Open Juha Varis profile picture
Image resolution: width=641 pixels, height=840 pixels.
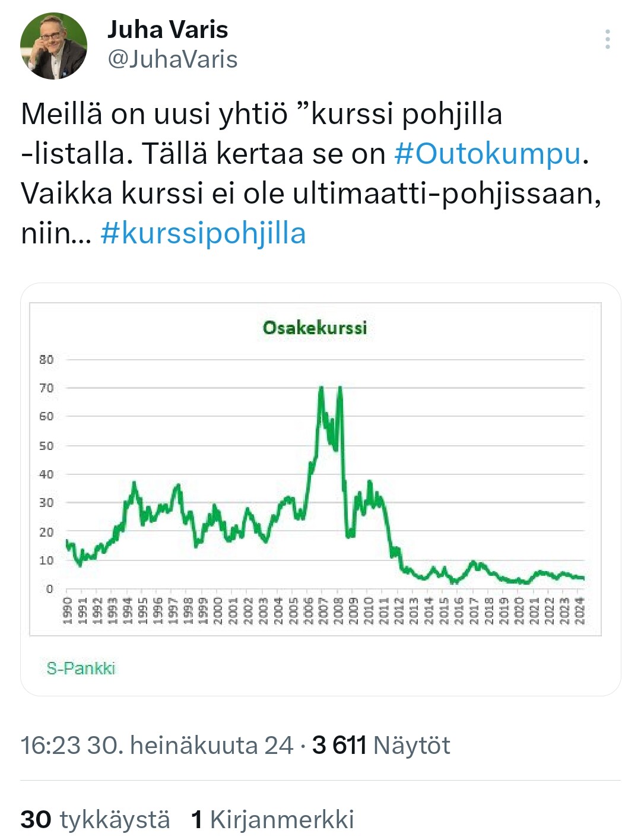point(53,46)
